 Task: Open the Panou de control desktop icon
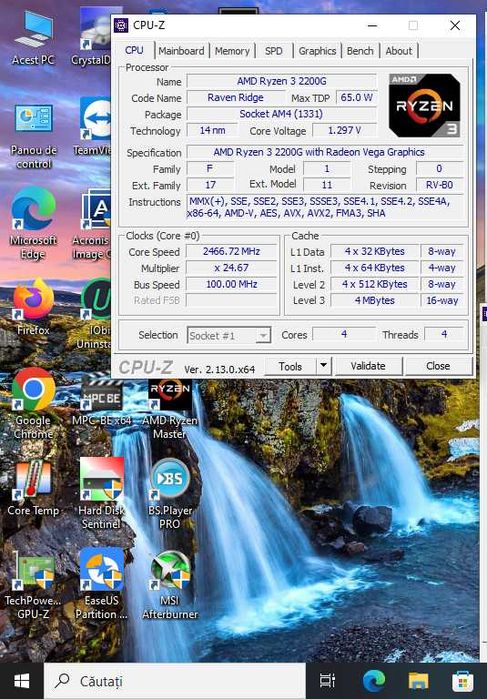click(x=33, y=136)
